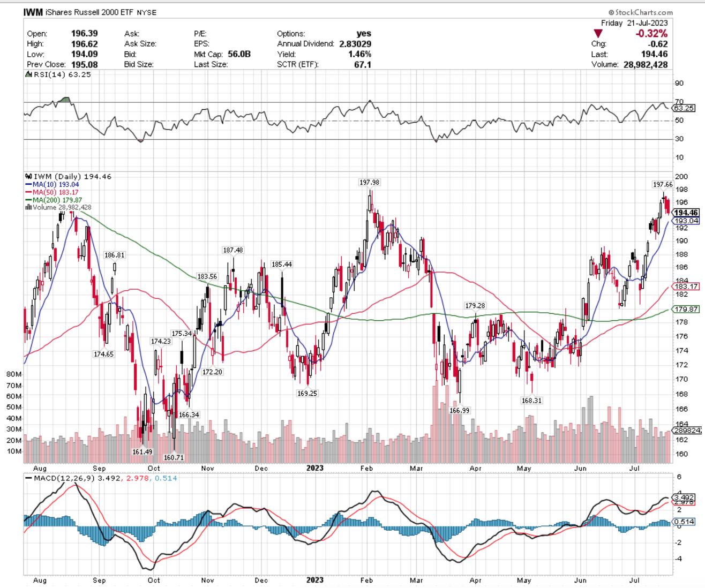Image resolution: width=705 pixels, height=588 pixels.
Task: Click the High price 196.62
Action: click(85, 43)
